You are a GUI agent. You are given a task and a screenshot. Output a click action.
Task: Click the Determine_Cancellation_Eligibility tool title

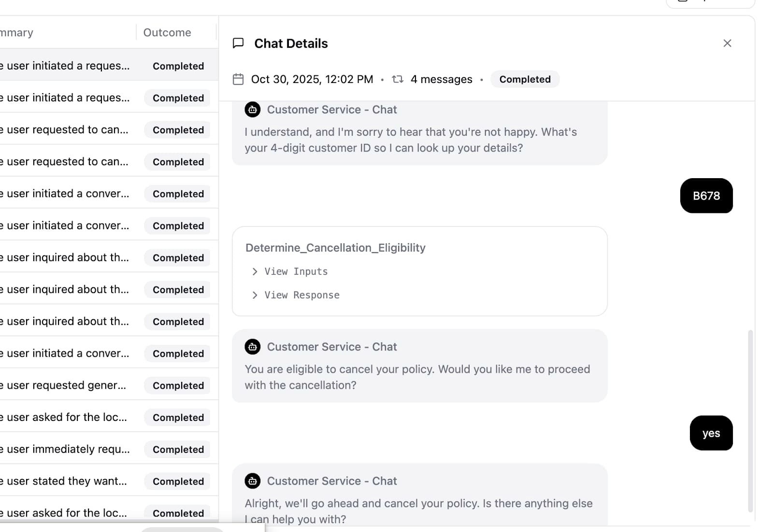tap(335, 248)
